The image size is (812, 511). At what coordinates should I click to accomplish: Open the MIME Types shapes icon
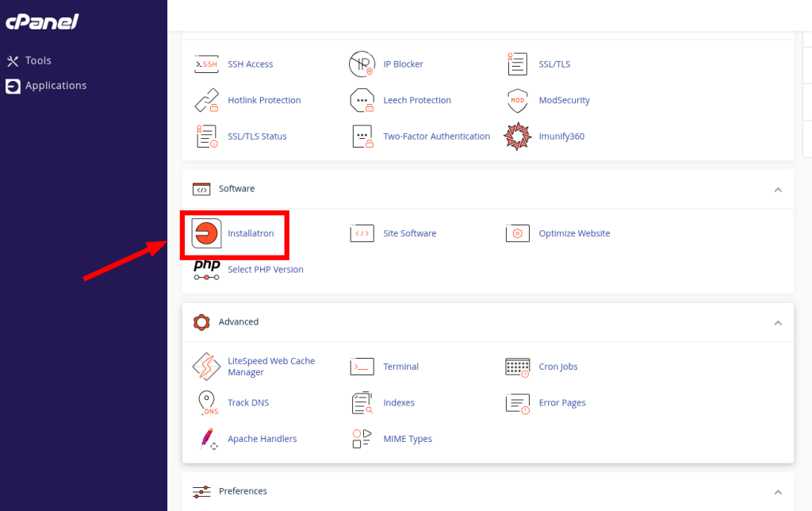(362, 439)
